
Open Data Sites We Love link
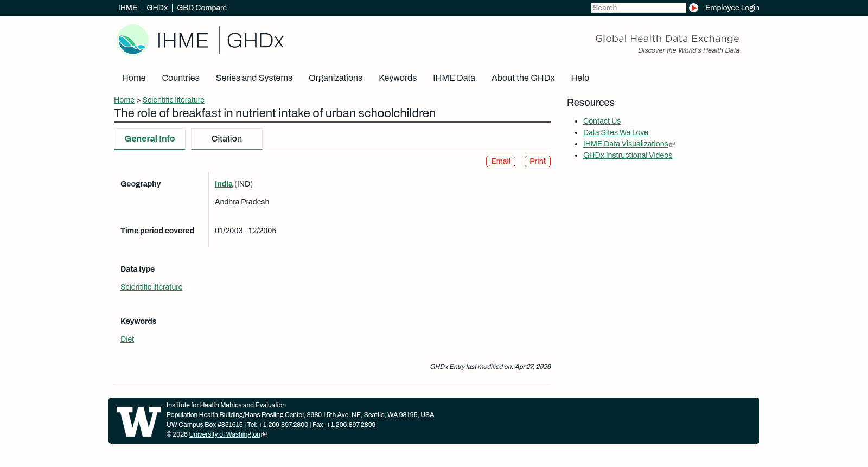pos(616,132)
